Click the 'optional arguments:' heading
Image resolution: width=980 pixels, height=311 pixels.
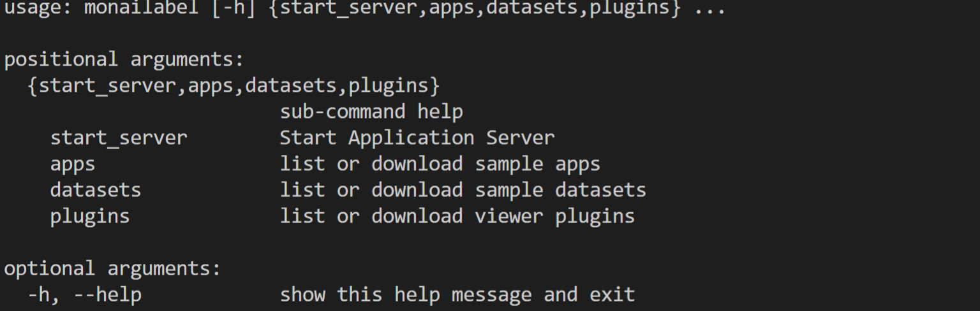113,268
